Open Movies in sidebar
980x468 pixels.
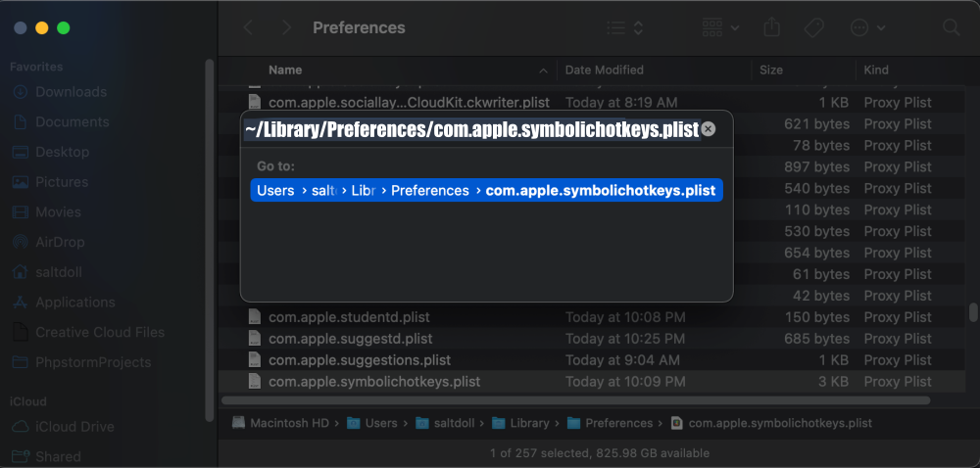click(x=58, y=212)
